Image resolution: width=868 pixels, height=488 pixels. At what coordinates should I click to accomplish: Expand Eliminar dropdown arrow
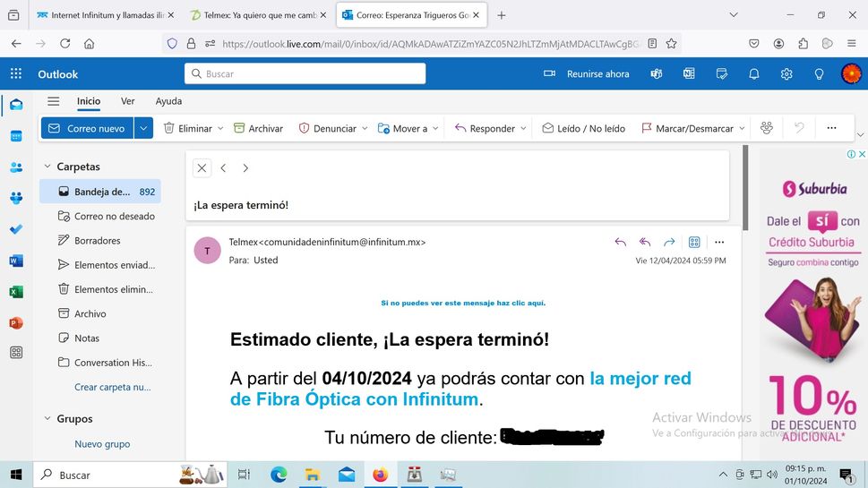click(x=220, y=128)
